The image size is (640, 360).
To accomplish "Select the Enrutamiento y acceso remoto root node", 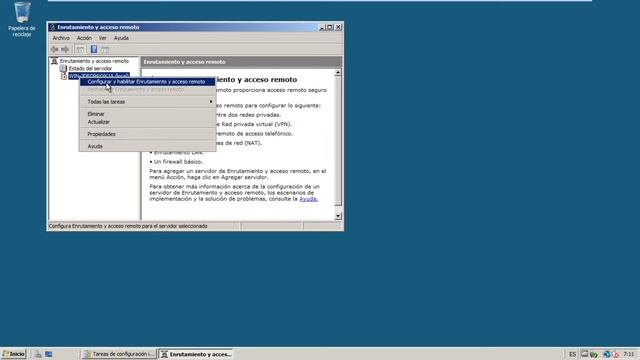I will (x=94, y=61).
